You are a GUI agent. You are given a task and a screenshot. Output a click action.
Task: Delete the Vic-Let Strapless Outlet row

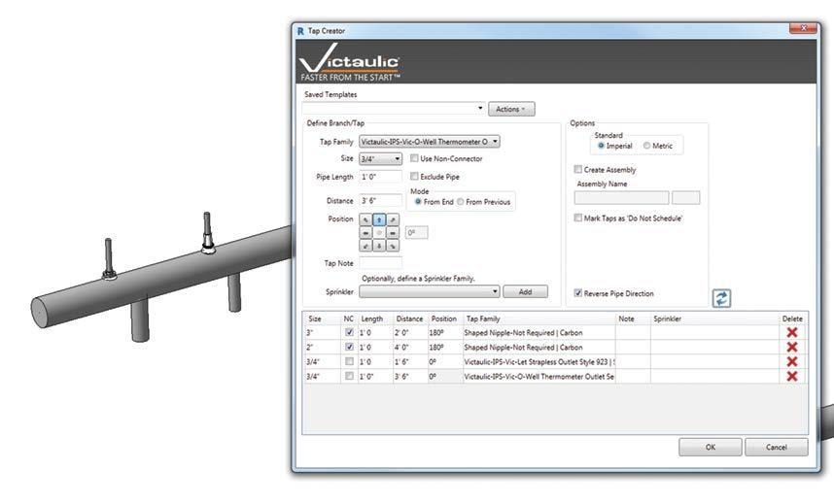(792, 361)
